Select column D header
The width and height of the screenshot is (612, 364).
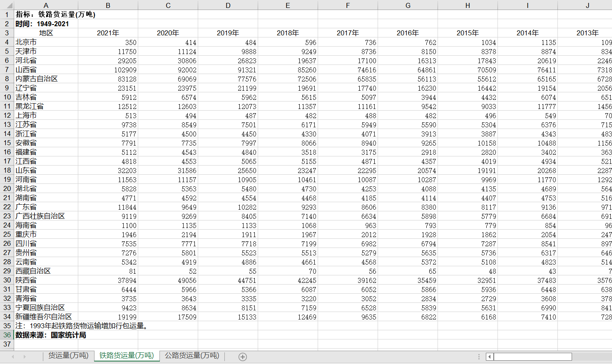pyautogui.click(x=228, y=5)
